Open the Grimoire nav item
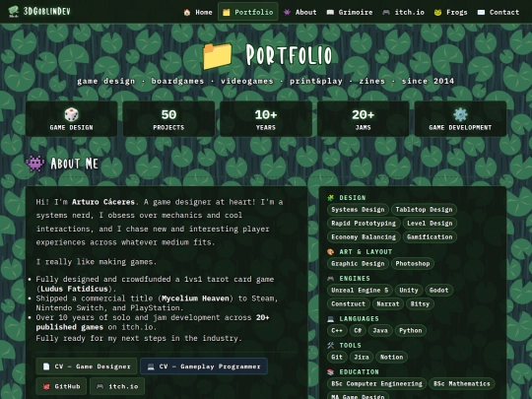Image resolution: width=532 pixels, height=399 pixels. [350, 12]
